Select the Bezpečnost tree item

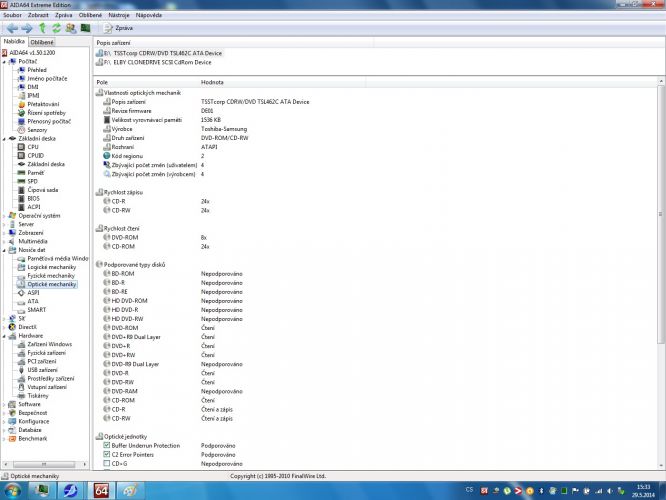(33, 413)
